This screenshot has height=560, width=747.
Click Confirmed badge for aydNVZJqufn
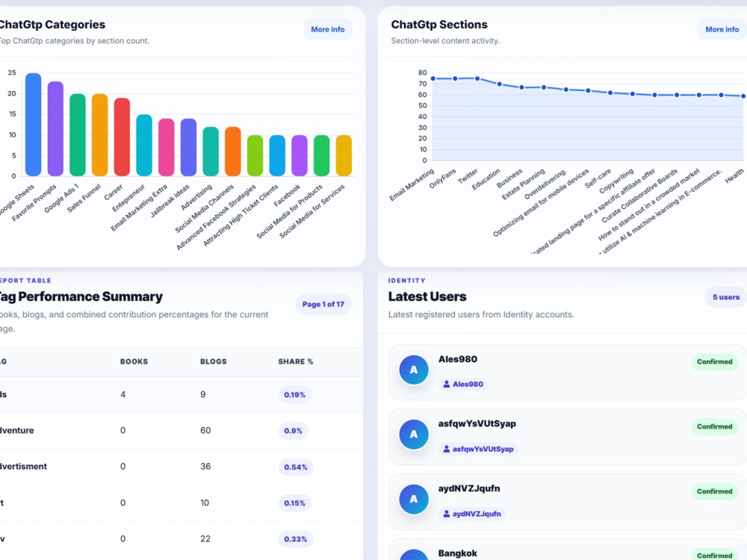coord(715,491)
